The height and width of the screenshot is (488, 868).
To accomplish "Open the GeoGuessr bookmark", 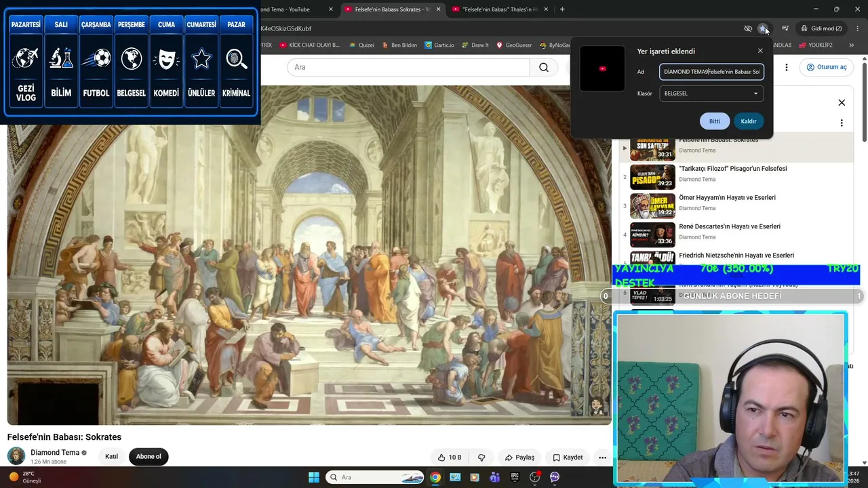I will tap(515, 45).
